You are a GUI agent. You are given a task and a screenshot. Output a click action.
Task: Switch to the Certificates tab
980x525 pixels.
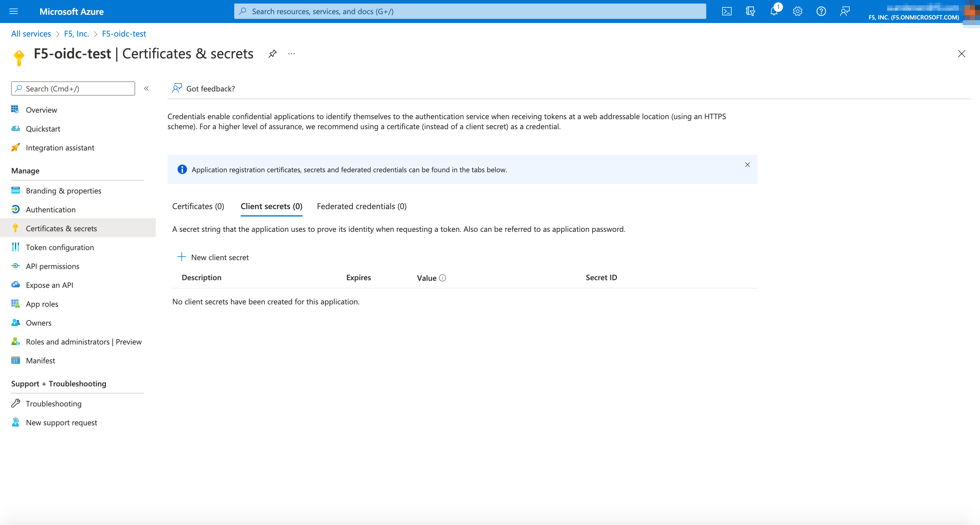click(198, 206)
